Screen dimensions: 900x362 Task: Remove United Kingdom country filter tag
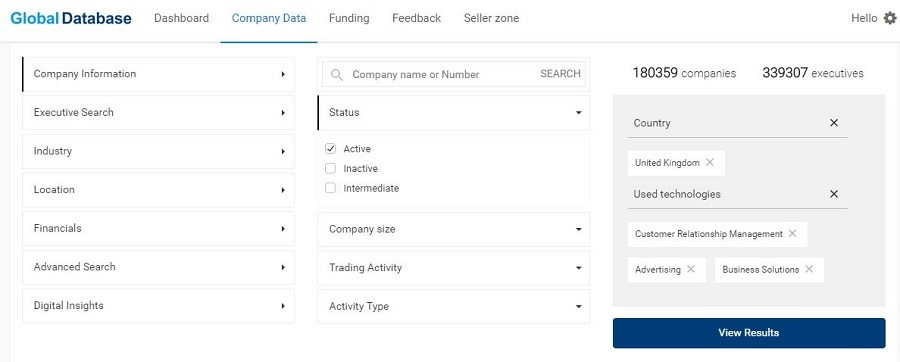(x=709, y=162)
